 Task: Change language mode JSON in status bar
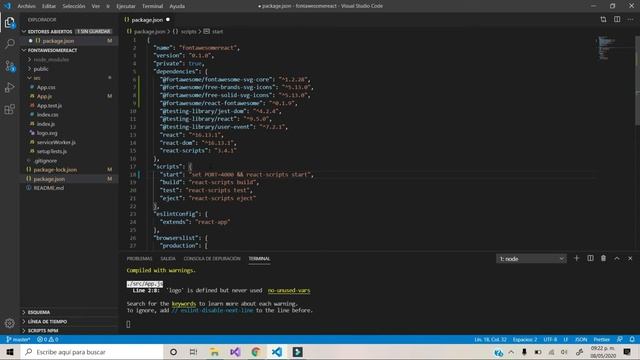click(581, 340)
